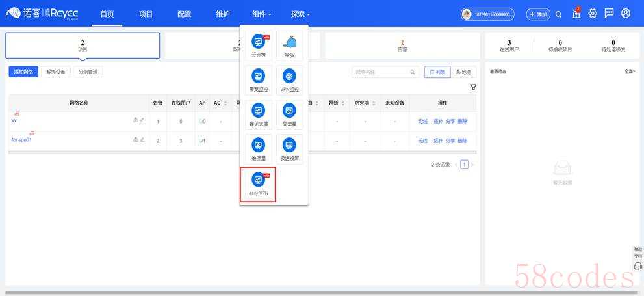Go to the 项目 tab in navbar
The image size is (644, 296).
(x=146, y=14)
